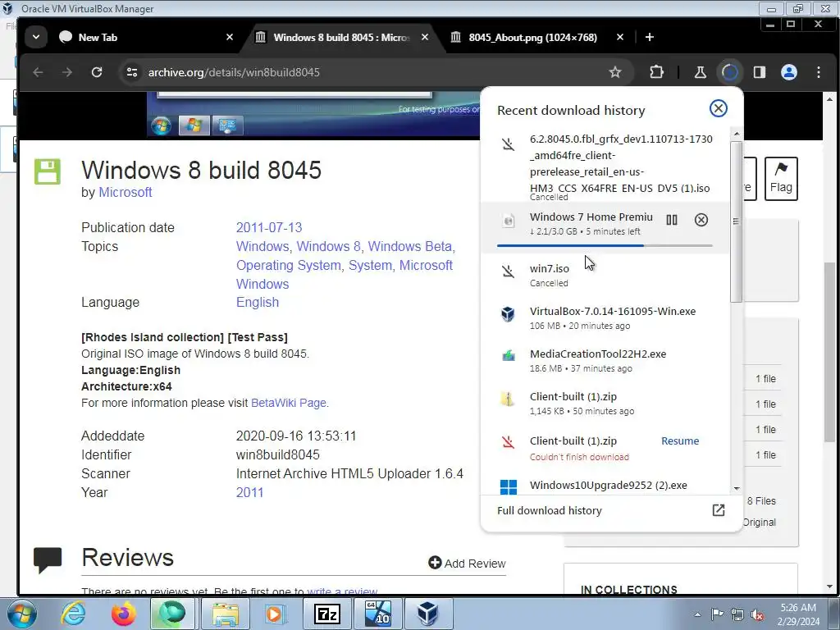The width and height of the screenshot is (840, 630).
Task: Select the cancelled win7.iso download entry
Action: [605, 275]
